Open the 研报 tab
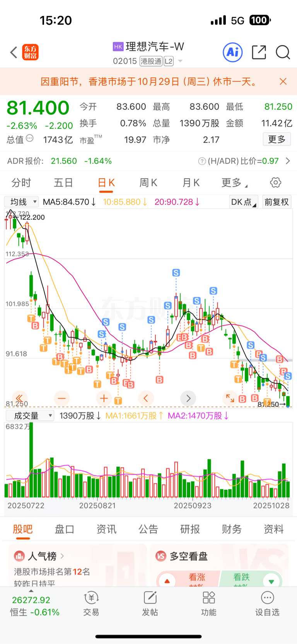This screenshot has width=297, height=644. [190, 529]
